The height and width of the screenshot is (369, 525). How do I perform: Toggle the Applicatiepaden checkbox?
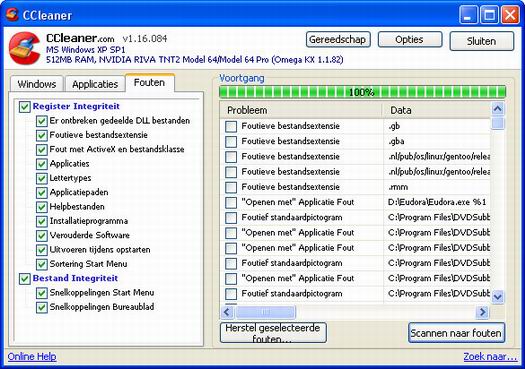[41, 193]
